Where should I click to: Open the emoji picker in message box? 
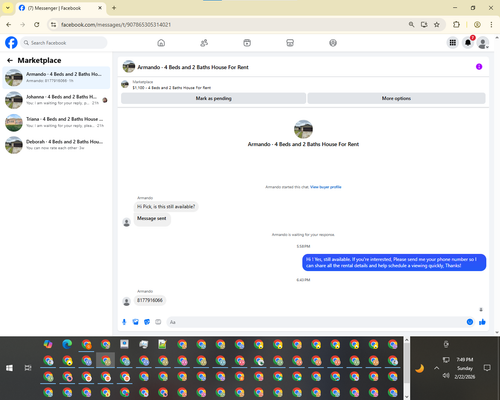tap(470, 322)
